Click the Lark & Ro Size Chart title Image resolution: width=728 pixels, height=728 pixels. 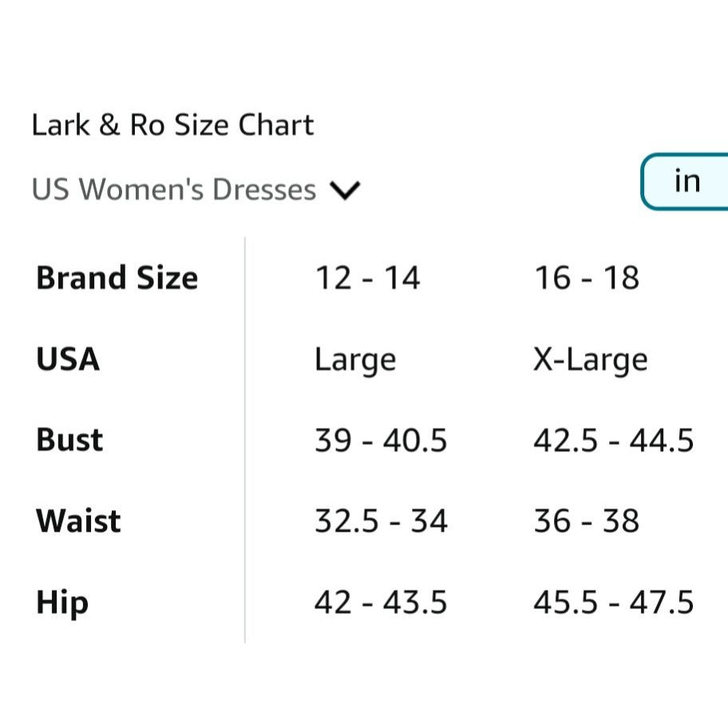172,125
